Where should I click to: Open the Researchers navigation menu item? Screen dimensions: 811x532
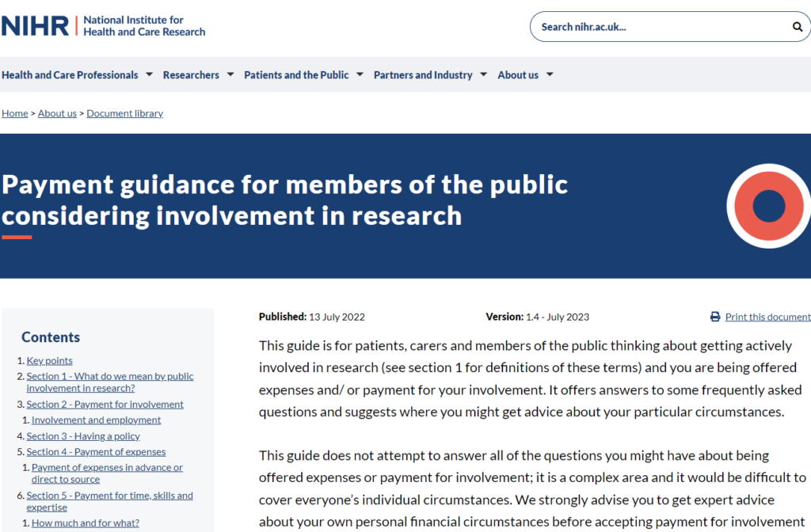coord(191,75)
